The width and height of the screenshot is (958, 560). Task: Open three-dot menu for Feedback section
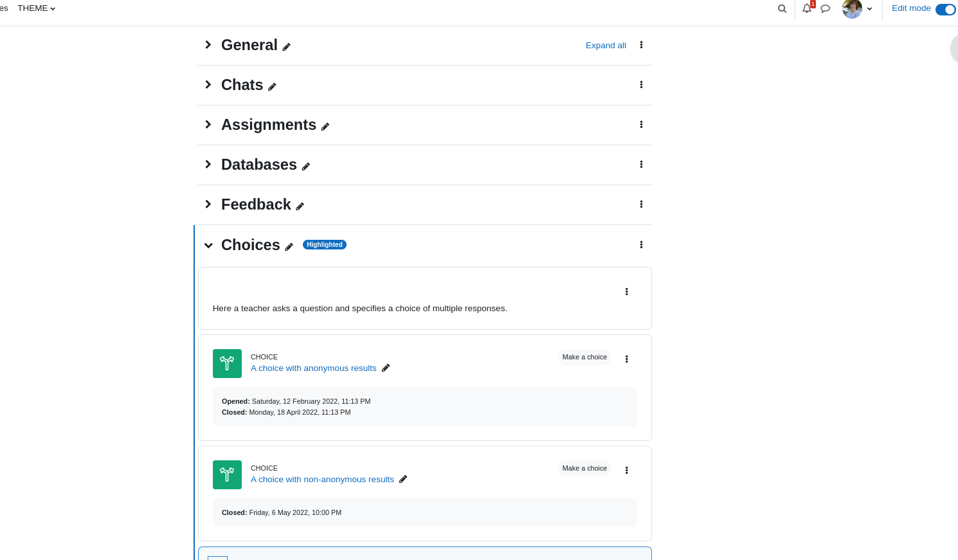[641, 204]
